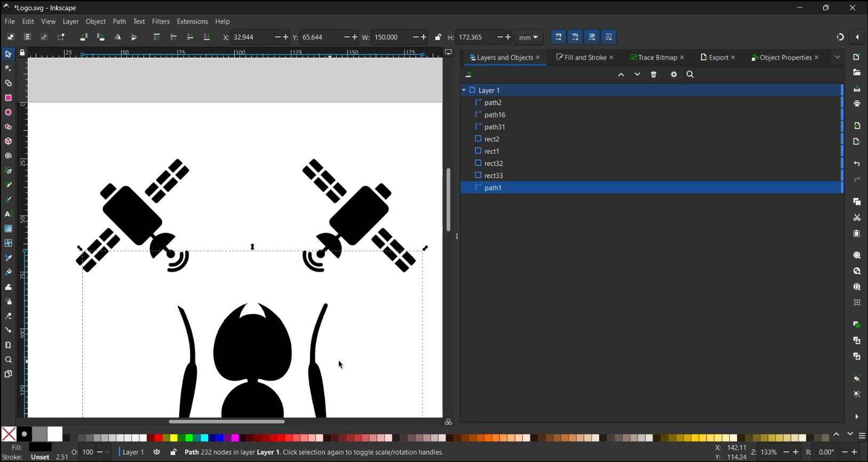Select the Eraser tool

[8, 316]
